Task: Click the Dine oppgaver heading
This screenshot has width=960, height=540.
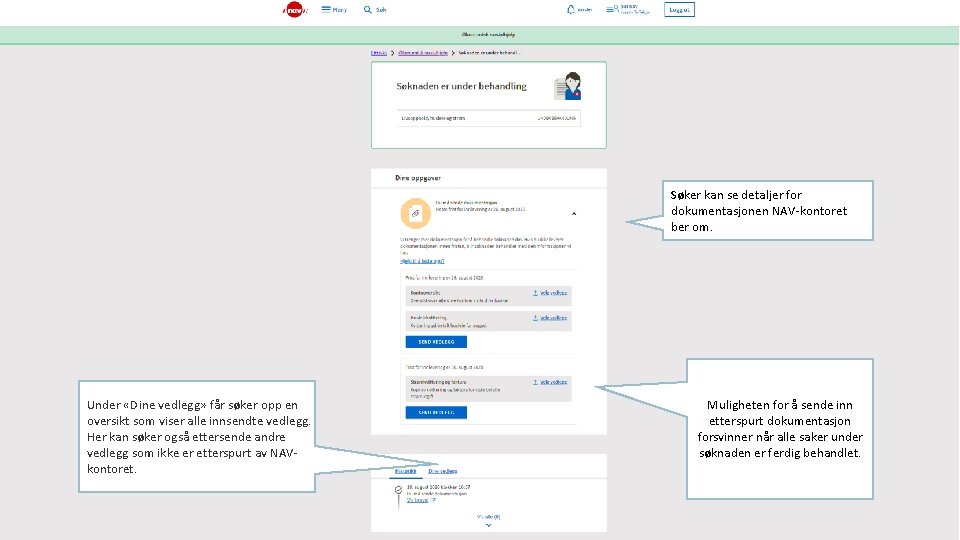Action: 418,178
